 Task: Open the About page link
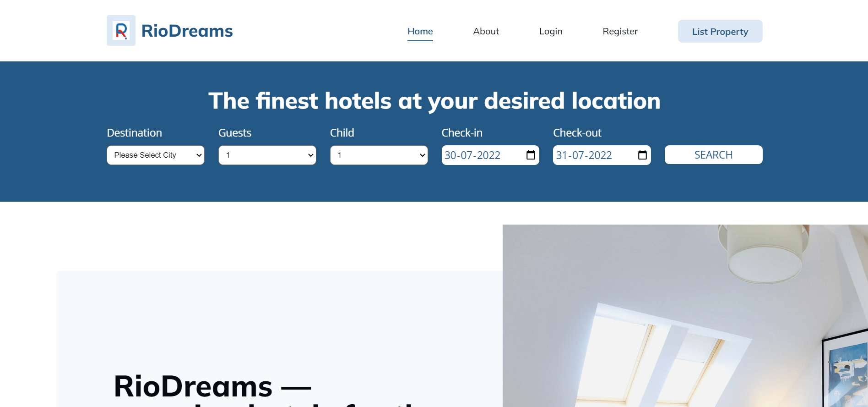click(x=486, y=31)
